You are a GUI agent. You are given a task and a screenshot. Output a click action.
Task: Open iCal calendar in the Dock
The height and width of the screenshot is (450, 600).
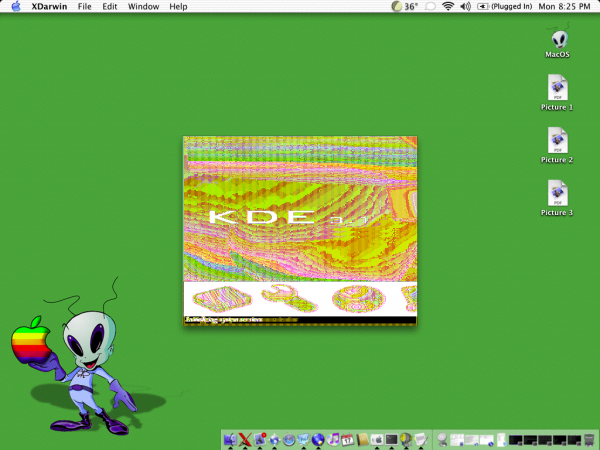point(347,440)
